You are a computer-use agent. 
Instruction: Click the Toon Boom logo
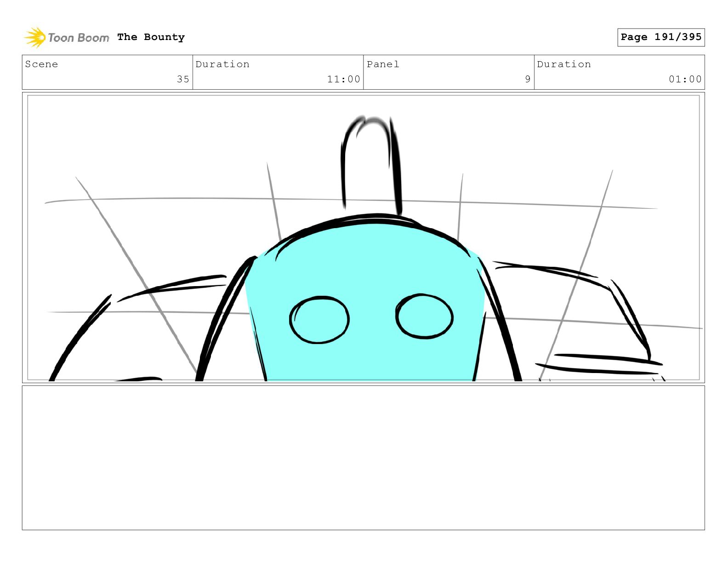point(67,37)
